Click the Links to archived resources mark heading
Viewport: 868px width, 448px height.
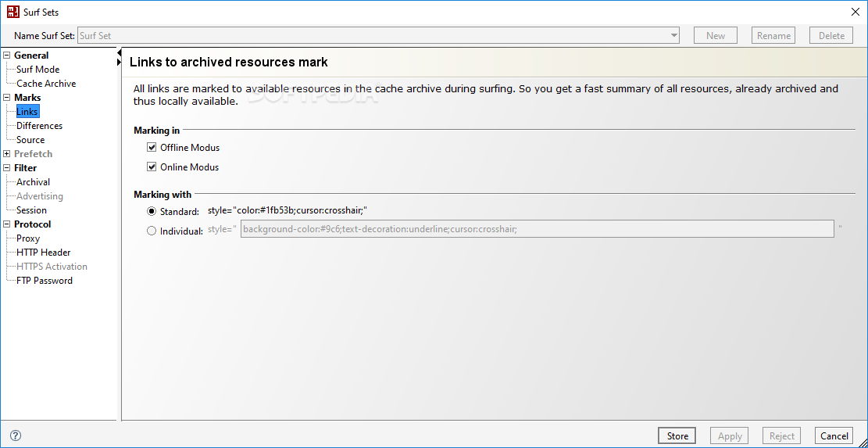[229, 62]
